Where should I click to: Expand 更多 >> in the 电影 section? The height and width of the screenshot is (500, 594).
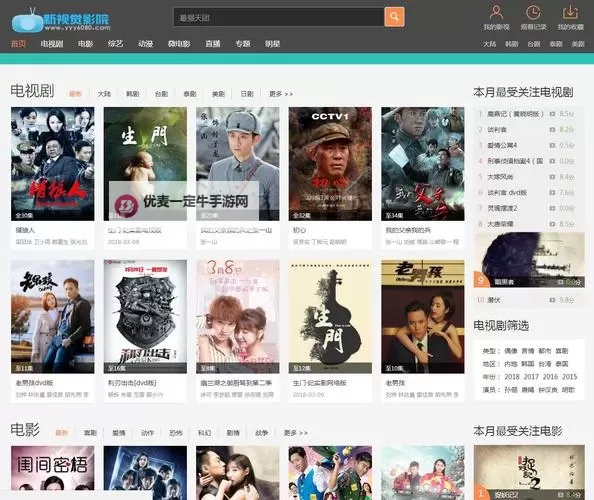(295, 433)
